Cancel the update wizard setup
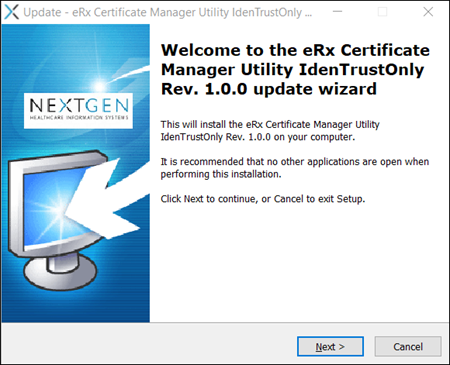Viewport: 450px width, 365px height. pyautogui.click(x=408, y=346)
